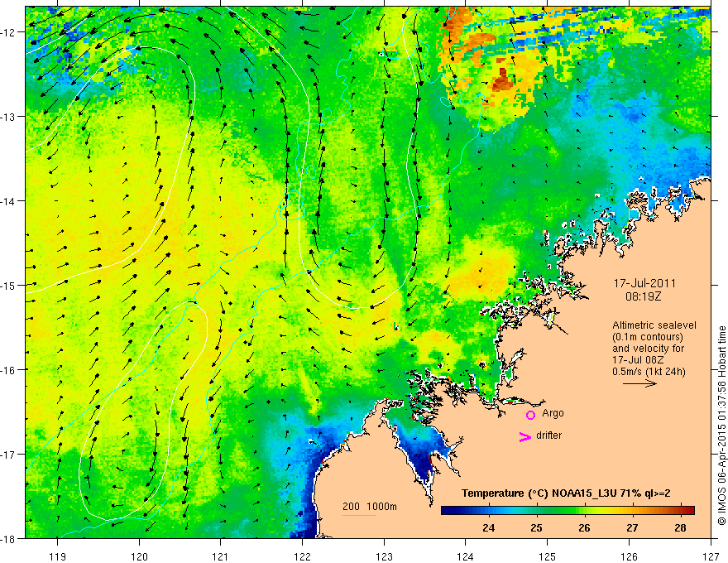Click the longitude axis label '122'
The width and height of the screenshot is (728, 563).
point(302,556)
